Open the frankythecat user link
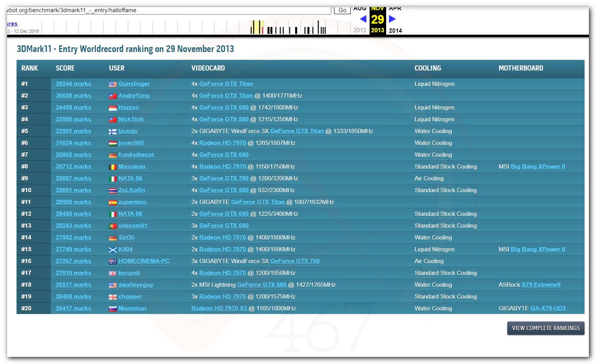The height and width of the screenshot is (364, 596). (136, 155)
